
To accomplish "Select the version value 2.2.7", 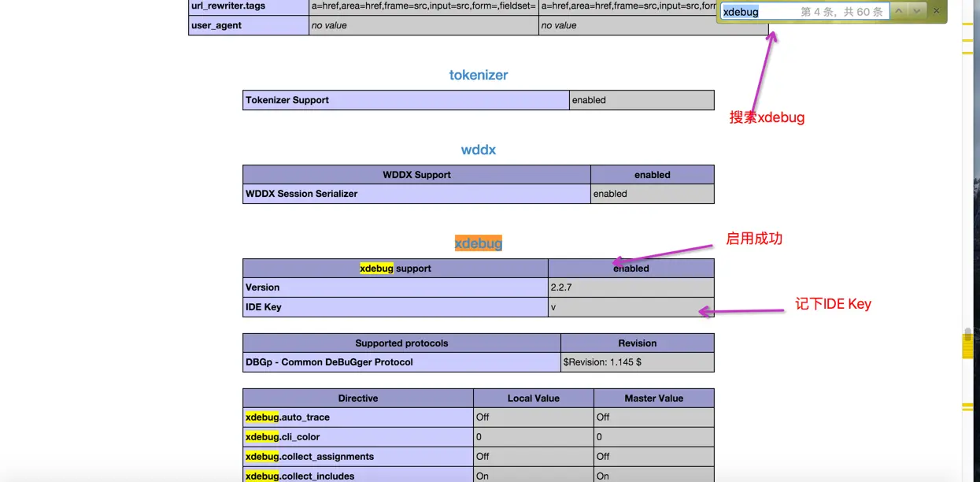I will click(x=631, y=287).
